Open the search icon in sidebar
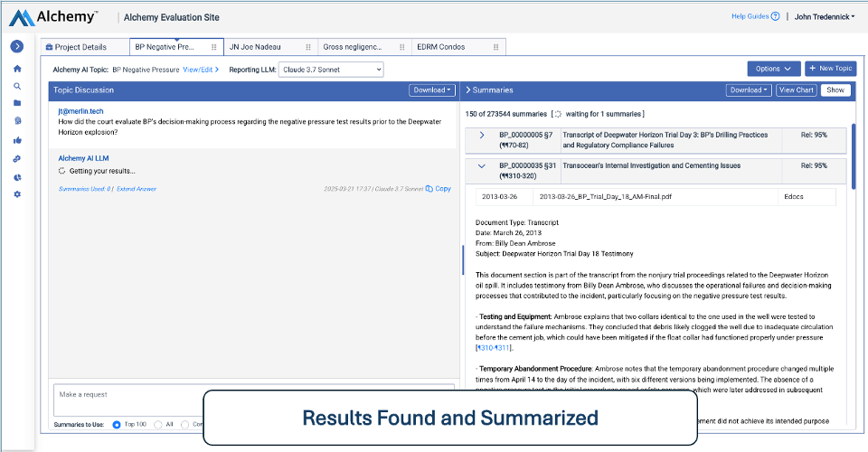 [x=17, y=87]
